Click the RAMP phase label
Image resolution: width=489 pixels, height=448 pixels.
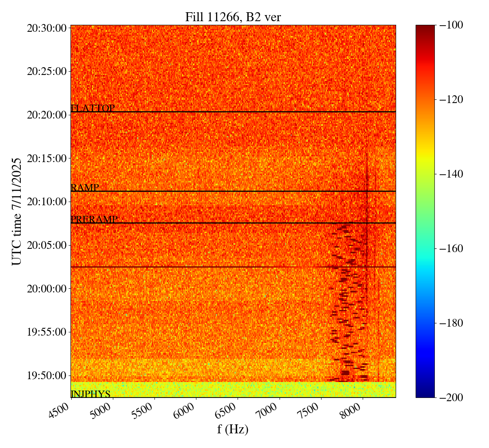(85, 188)
